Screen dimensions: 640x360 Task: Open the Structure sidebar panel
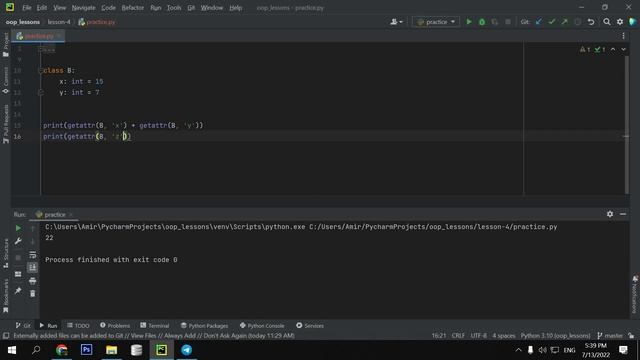click(x=5, y=253)
